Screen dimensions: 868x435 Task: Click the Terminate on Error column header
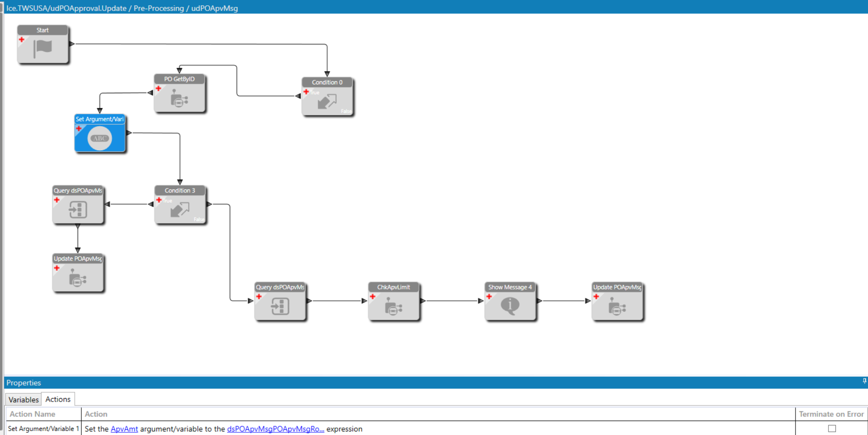click(x=831, y=414)
